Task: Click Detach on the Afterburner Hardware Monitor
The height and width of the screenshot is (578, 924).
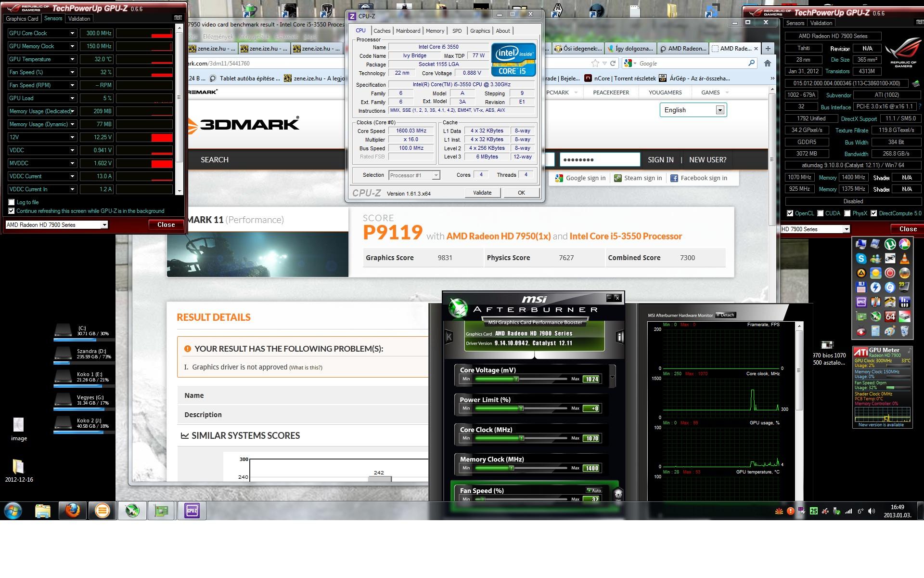Action: coord(725,315)
